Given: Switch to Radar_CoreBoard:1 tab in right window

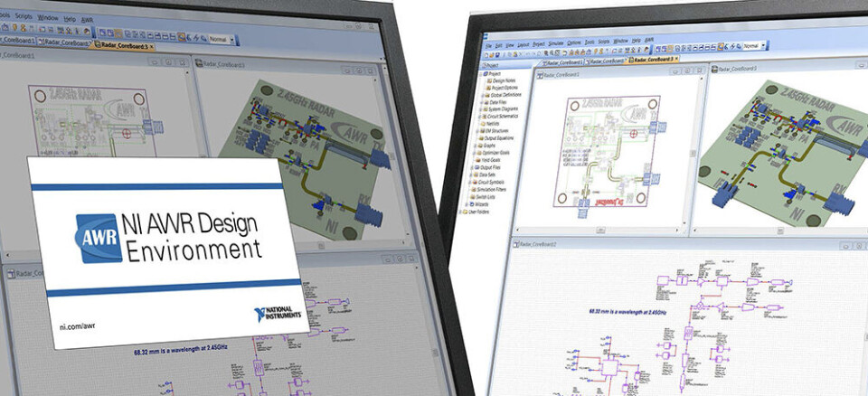Looking at the screenshot, I should (x=561, y=62).
